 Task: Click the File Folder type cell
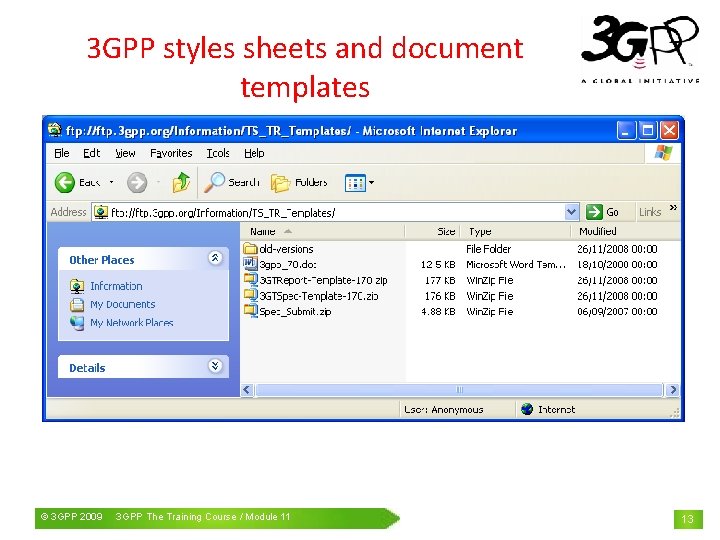tap(489, 249)
